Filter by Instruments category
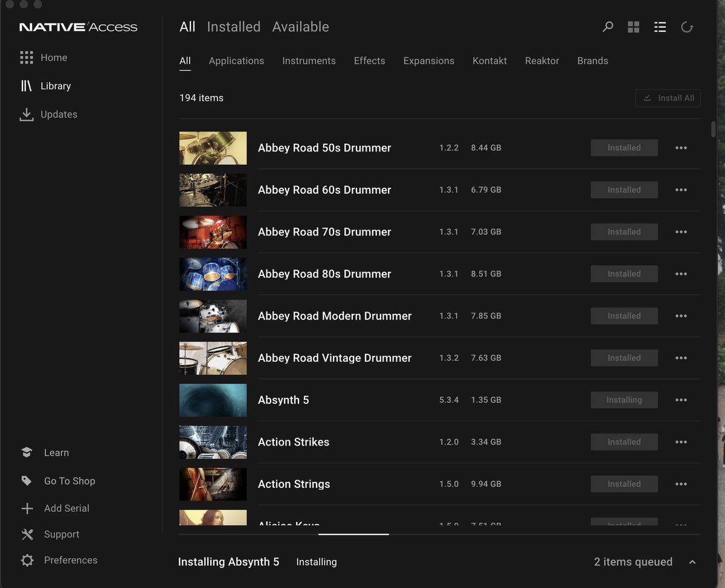Viewport: 725px width, 588px height. click(309, 61)
